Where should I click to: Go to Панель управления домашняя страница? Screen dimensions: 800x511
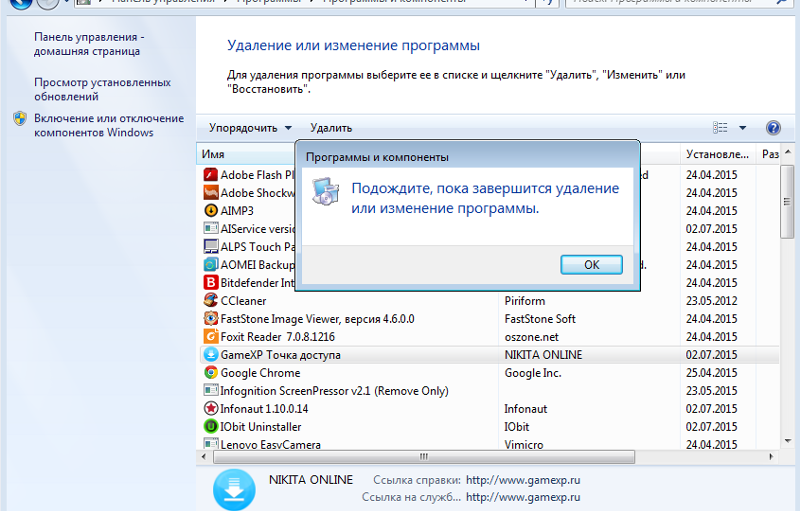tap(89, 44)
